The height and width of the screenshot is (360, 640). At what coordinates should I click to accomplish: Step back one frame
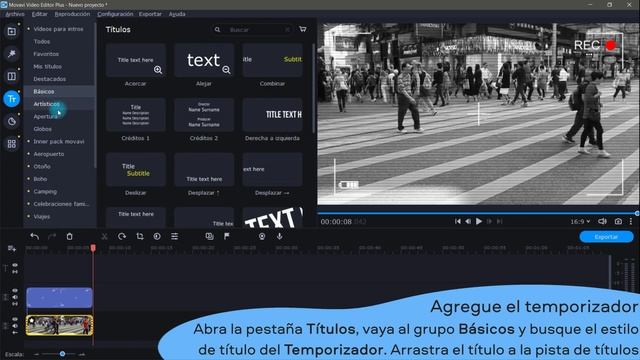[468, 221]
